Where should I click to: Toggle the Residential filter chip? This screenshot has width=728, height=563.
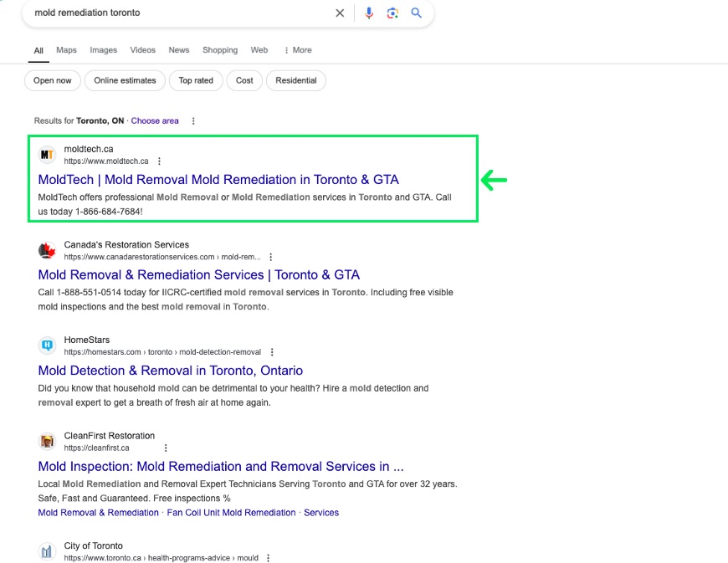pos(296,80)
